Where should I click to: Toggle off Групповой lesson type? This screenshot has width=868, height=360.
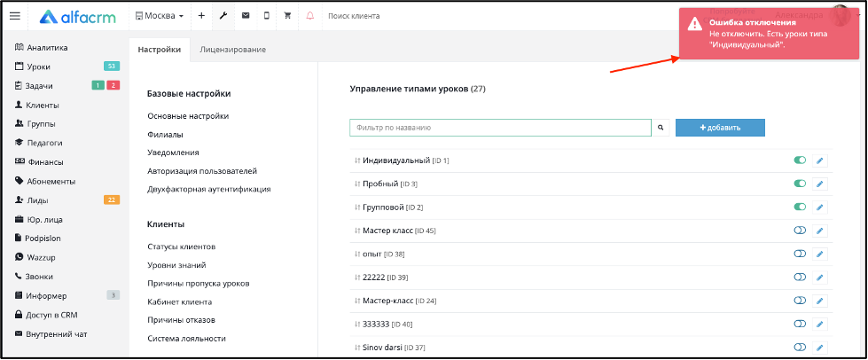tap(800, 207)
